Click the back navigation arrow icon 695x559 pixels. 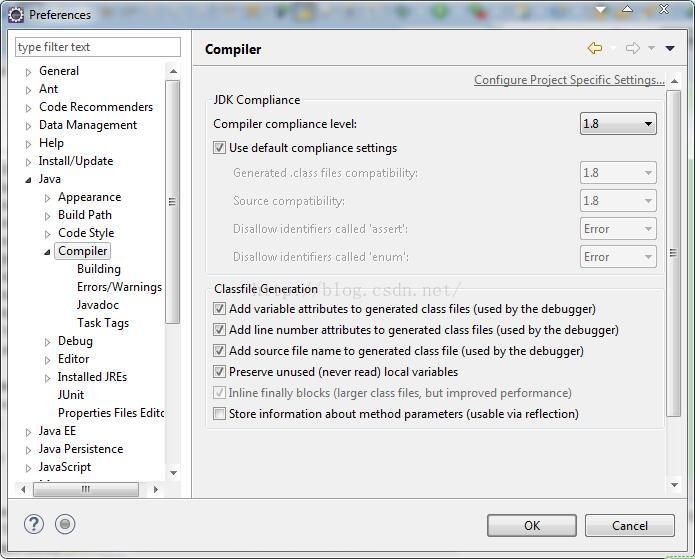[594, 48]
